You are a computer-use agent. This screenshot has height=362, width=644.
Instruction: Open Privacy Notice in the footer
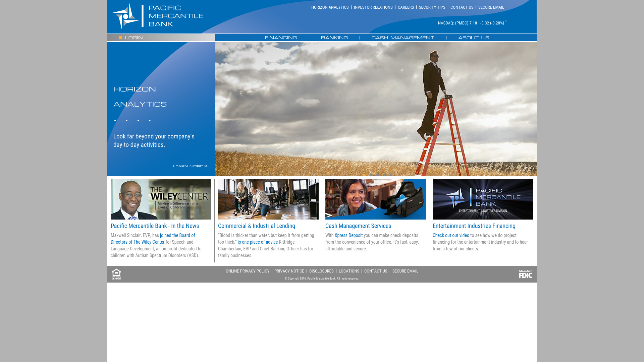coord(289,271)
